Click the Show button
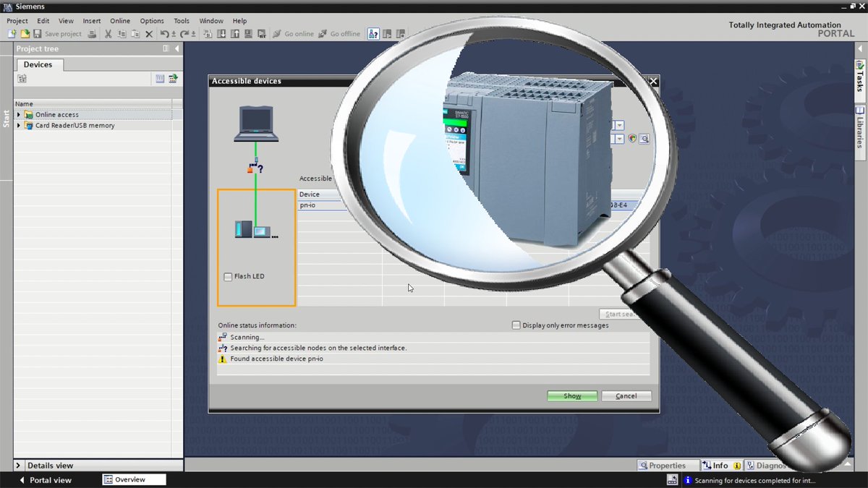This screenshot has height=488, width=868. click(x=572, y=396)
